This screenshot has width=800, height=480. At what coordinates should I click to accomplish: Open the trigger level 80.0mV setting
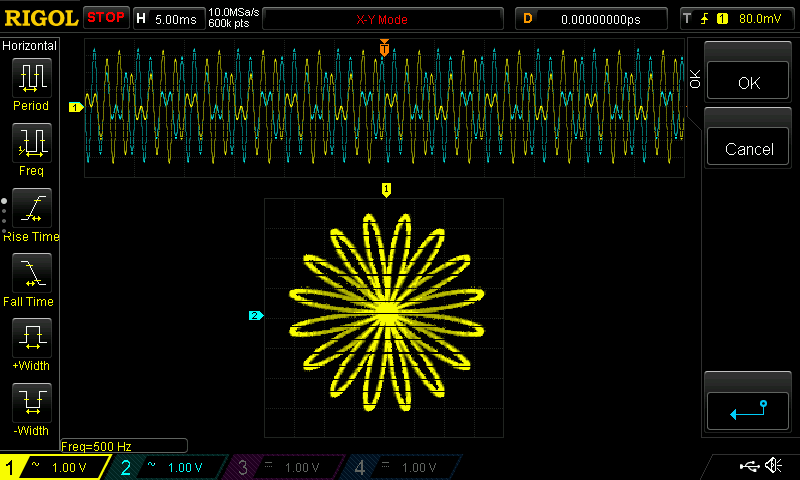click(x=738, y=18)
